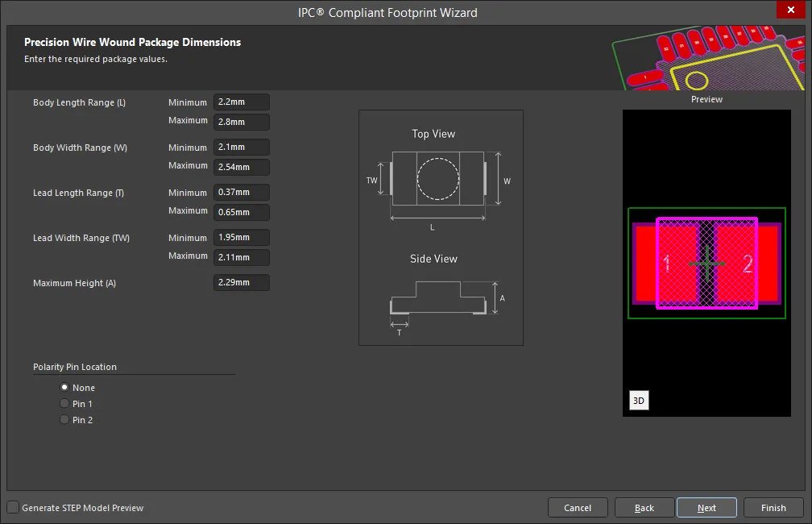Select None polarity pin location
The height and width of the screenshot is (524, 812).
[64, 387]
